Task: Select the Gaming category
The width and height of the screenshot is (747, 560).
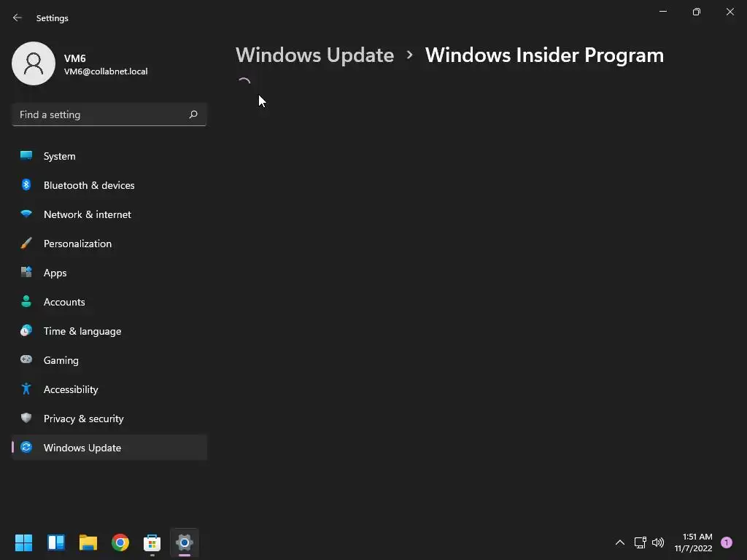Action: (109, 360)
